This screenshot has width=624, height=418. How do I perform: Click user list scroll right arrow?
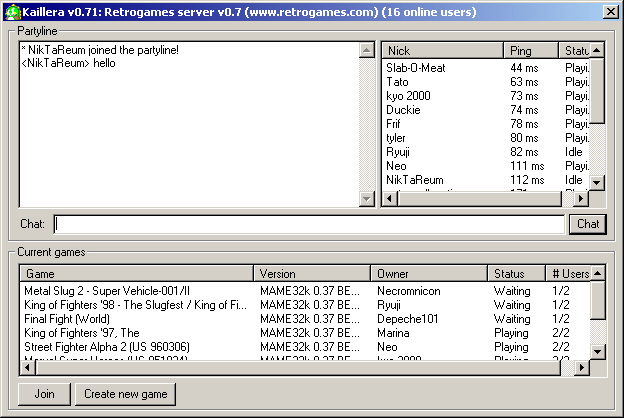click(x=581, y=198)
